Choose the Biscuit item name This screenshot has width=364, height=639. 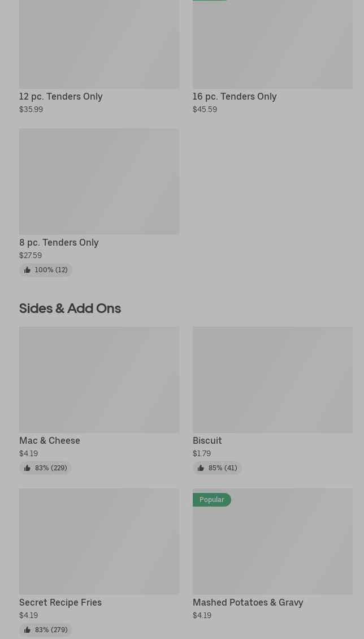[x=207, y=440]
